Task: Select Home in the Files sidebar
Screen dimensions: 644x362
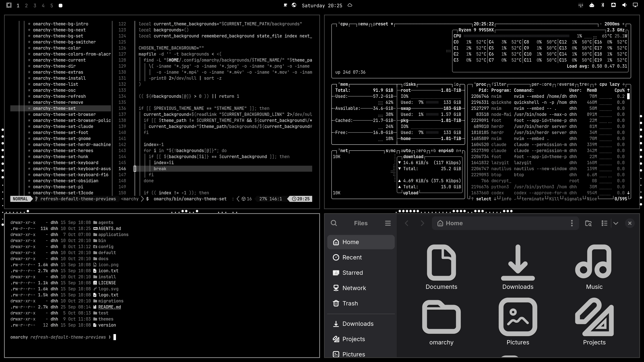Action: pos(361,242)
